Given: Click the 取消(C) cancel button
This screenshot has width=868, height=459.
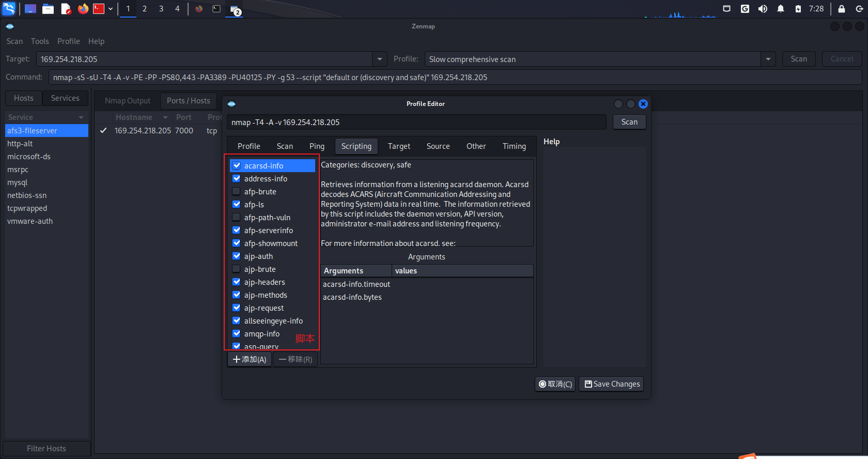Looking at the screenshot, I should 555,384.
